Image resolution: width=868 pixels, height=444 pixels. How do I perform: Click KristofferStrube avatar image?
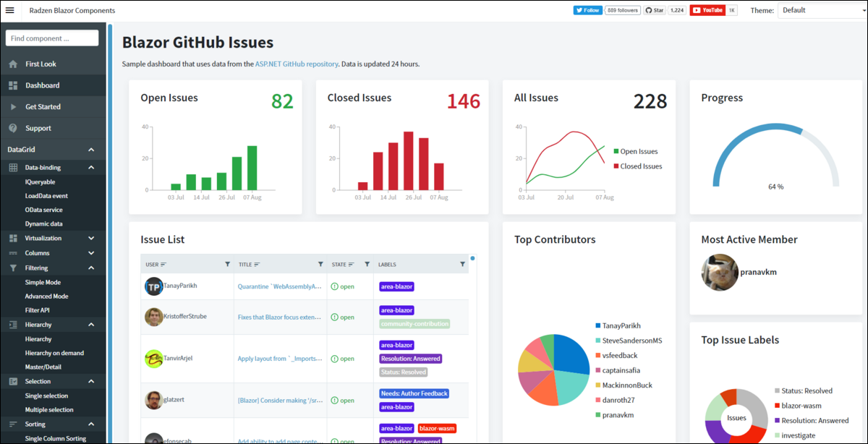point(154,317)
